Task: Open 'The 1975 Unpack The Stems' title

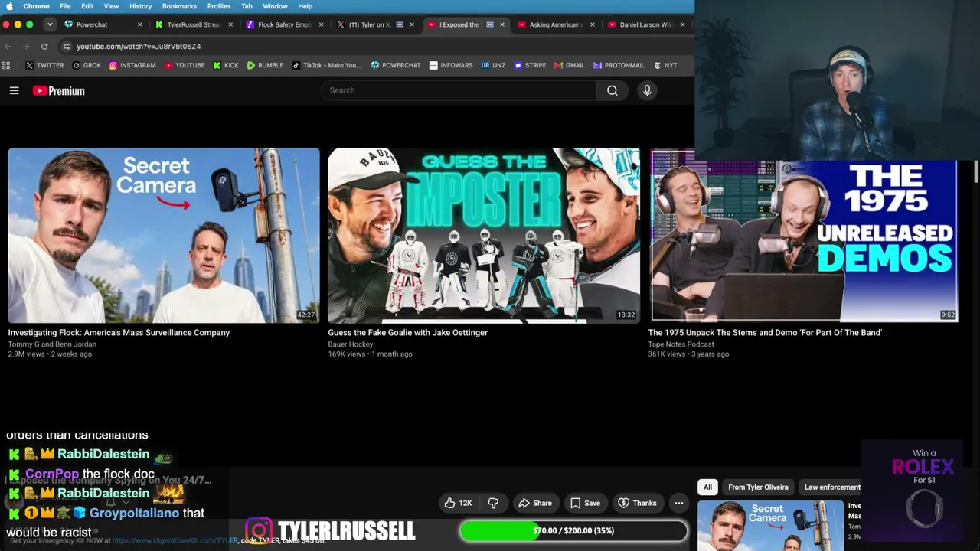Action: coord(765,333)
